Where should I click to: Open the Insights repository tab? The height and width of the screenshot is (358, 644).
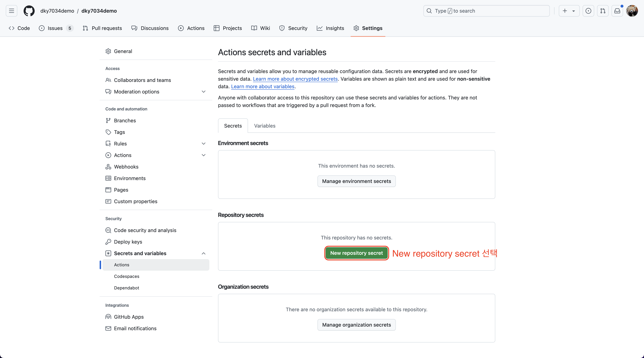[x=330, y=28]
